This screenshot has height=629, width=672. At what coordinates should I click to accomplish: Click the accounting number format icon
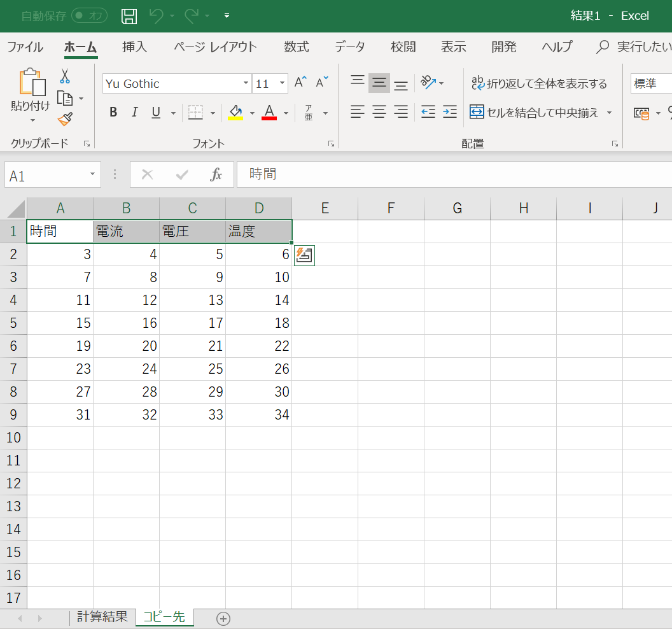coord(641,113)
